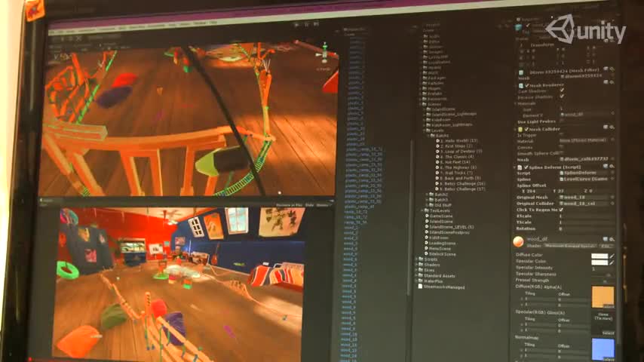
Task: Collapse the Batch1 folder
Action: [428, 135]
